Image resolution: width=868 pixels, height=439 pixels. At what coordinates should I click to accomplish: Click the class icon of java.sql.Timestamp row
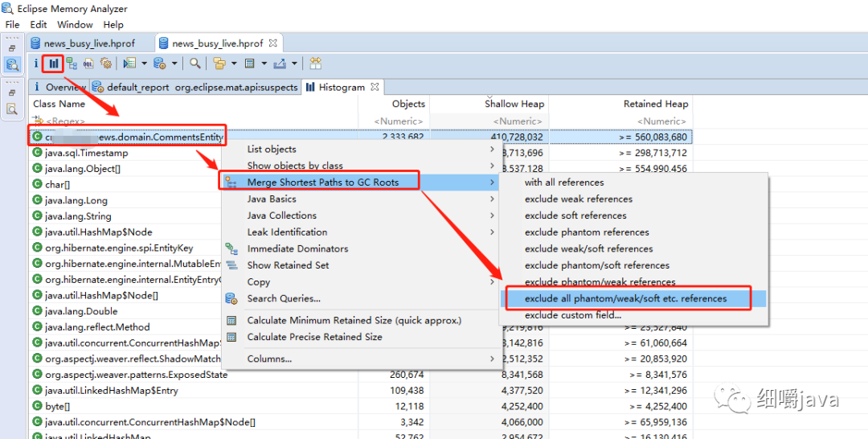pos(38,153)
